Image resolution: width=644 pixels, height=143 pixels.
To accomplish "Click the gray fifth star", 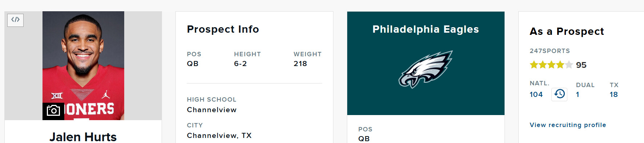I will [569, 65].
